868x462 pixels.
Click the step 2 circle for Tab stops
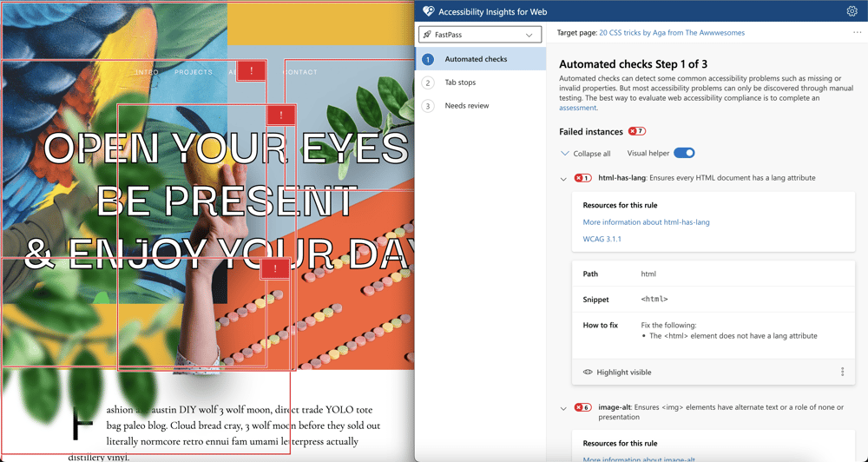tap(428, 82)
